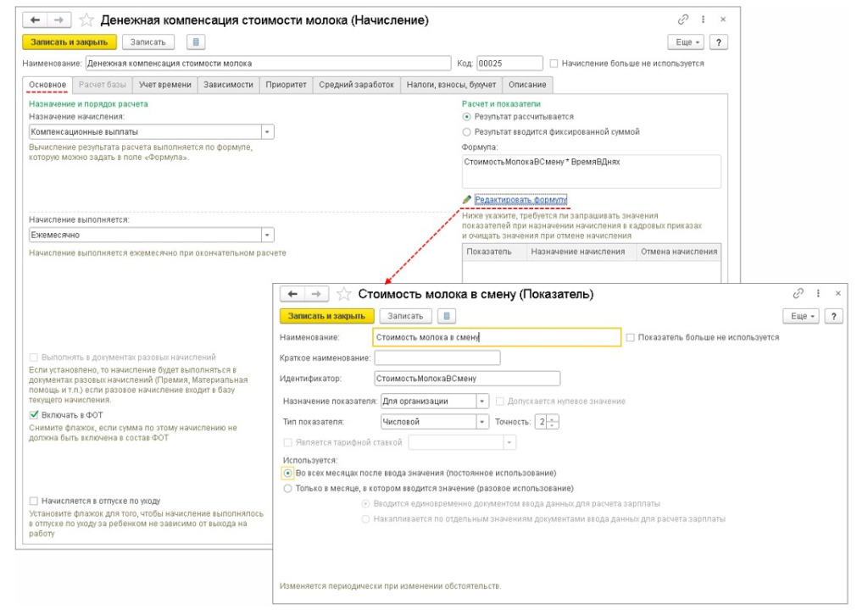Go back in the Начисление window
This screenshot has height=615, width=868.
click(35, 20)
